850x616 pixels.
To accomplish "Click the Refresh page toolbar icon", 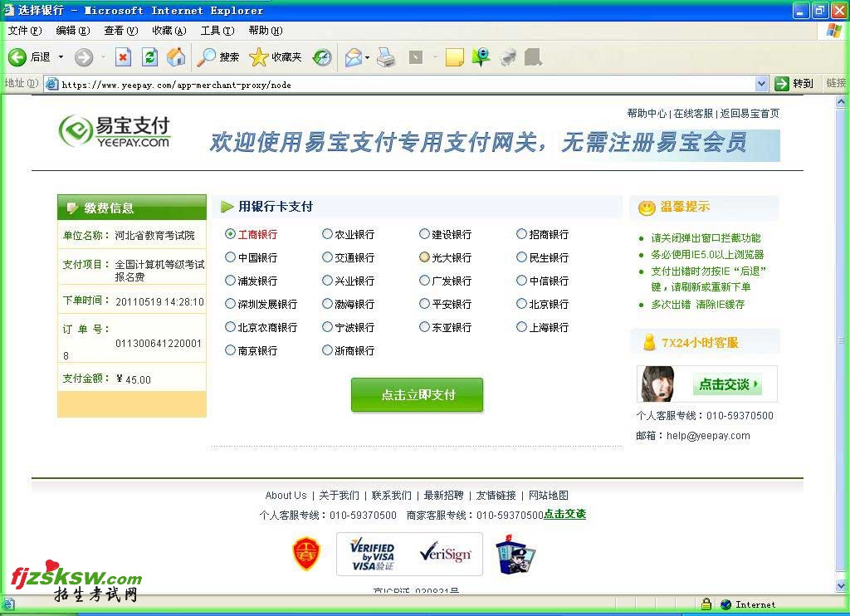I will (149, 57).
